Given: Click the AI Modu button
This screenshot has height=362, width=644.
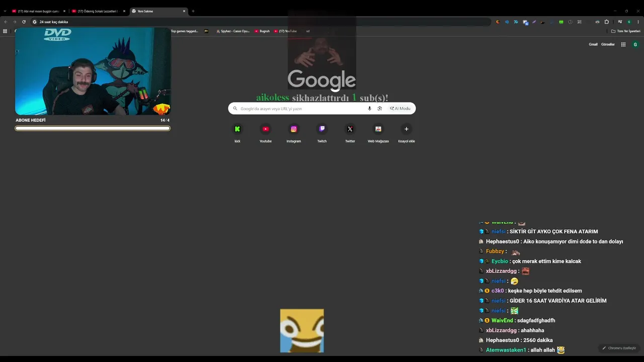Looking at the screenshot, I should click(x=400, y=109).
